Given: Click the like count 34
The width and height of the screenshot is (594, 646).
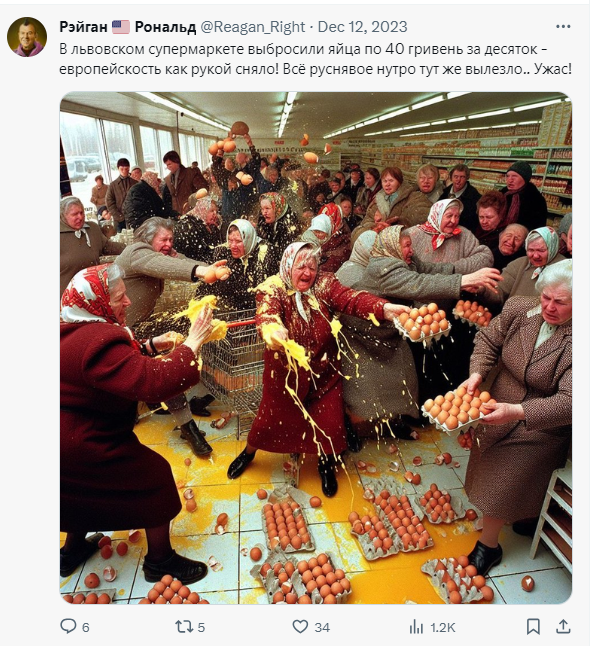Looking at the screenshot, I should pyautogui.click(x=322, y=627).
